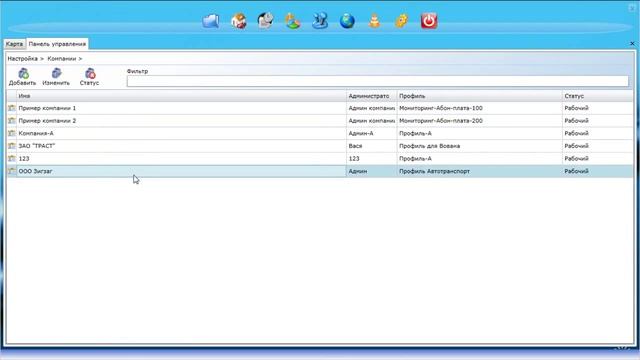Click row icon of Пример компании 2
This screenshot has width=640, height=360.
tap(11, 121)
